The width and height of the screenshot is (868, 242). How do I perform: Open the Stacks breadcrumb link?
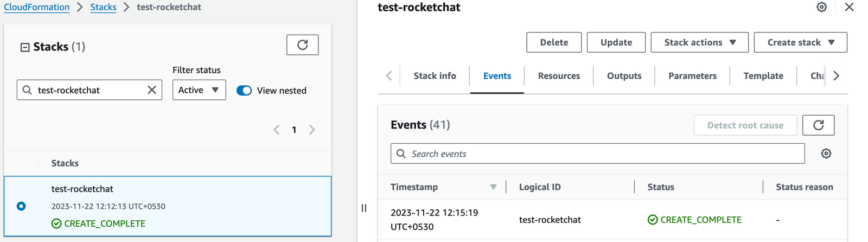click(x=103, y=7)
